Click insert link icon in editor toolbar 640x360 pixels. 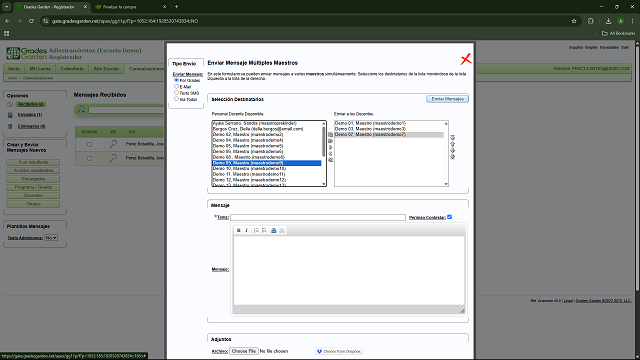pos(274,231)
